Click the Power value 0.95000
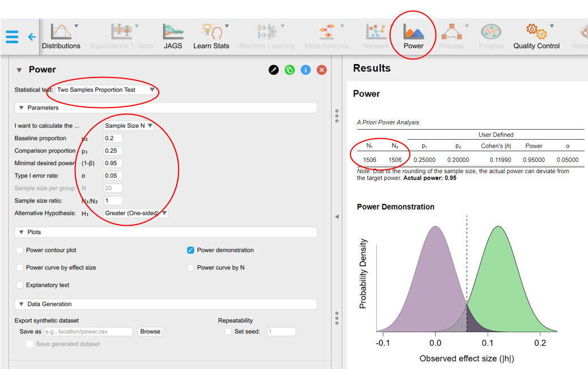Screen dimensions: 588x369 pyautogui.click(x=534, y=160)
